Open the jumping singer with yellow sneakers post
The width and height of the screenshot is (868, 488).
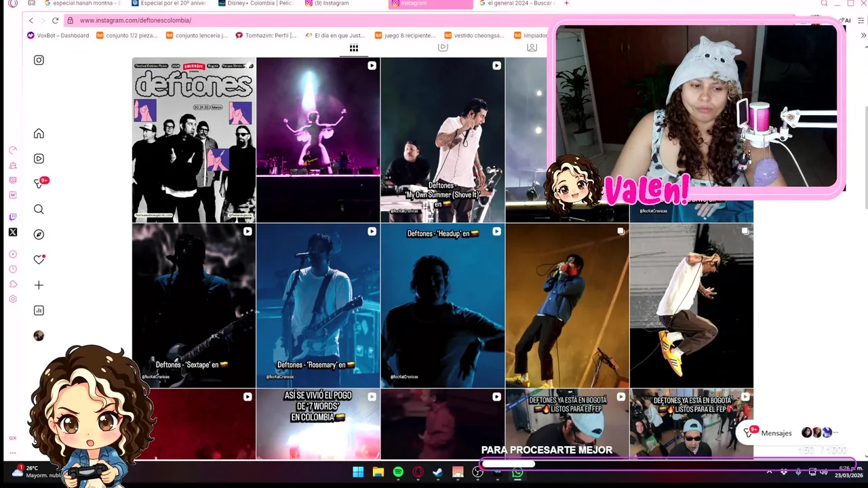pyautogui.click(x=692, y=306)
